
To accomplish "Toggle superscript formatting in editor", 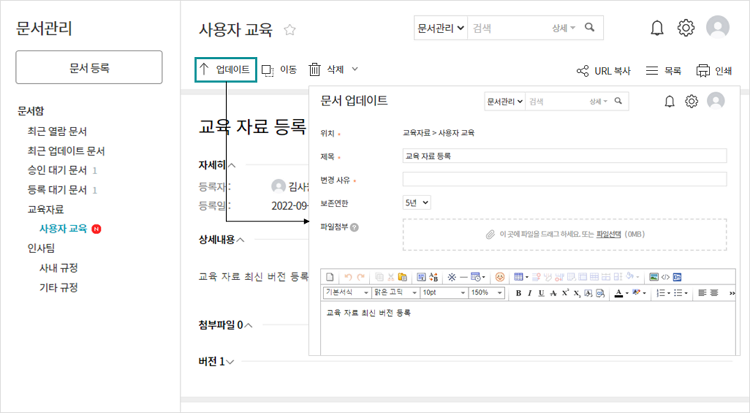I will click(565, 293).
